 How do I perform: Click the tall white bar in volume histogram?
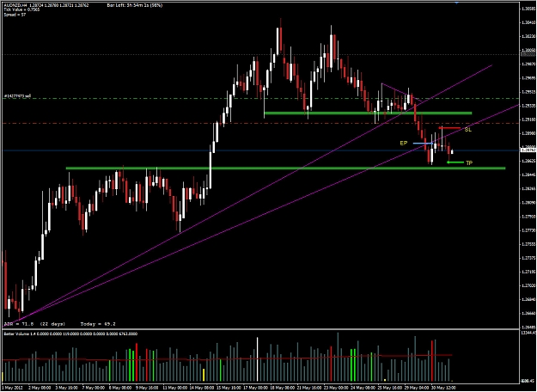pyautogui.click(x=258, y=359)
